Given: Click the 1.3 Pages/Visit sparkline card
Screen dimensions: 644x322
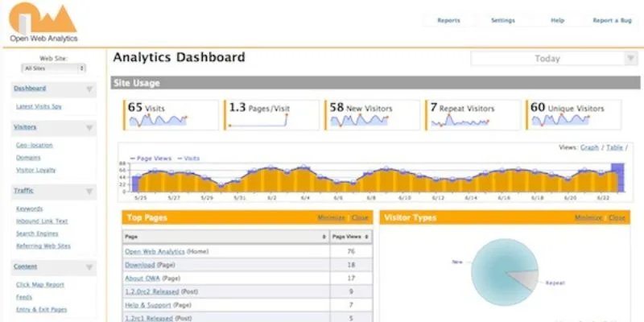Looking at the screenshot, I should [271, 115].
